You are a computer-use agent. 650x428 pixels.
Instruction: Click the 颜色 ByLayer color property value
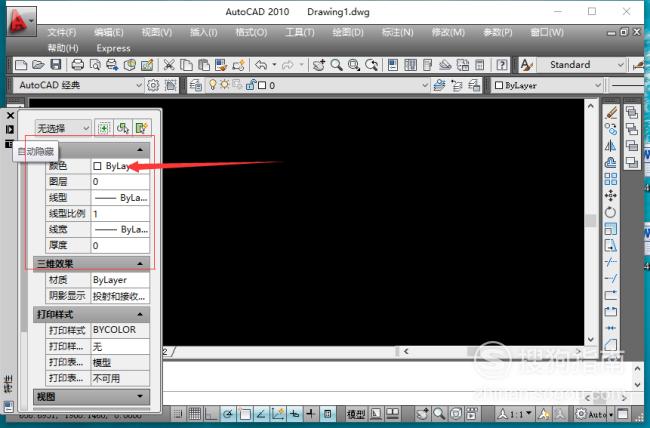tap(120, 166)
